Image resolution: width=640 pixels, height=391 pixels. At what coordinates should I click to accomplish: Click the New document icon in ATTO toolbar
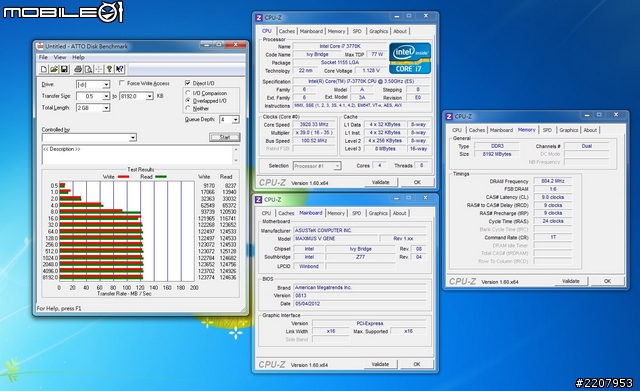coord(44,69)
